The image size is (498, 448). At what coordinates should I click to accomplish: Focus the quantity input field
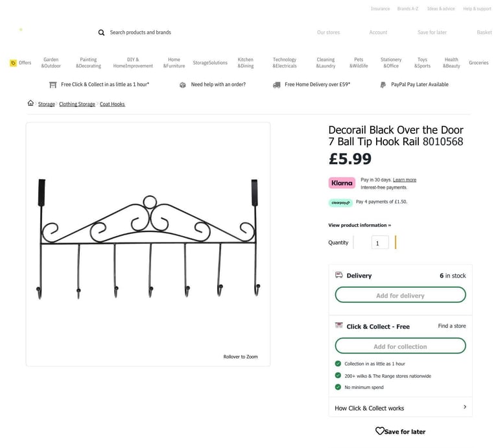point(380,242)
